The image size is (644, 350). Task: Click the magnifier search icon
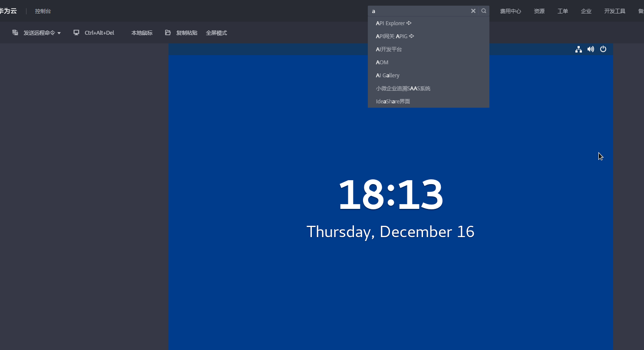click(x=484, y=11)
